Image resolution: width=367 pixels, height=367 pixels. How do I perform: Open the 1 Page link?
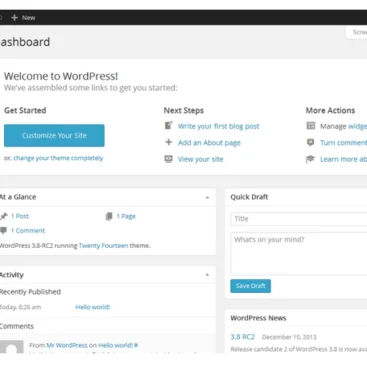pyautogui.click(x=126, y=216)
